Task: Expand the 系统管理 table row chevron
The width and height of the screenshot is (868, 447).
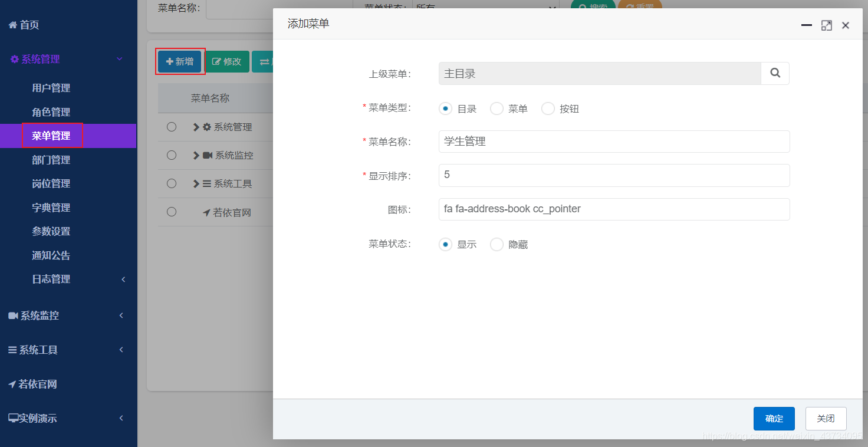Action: 196,127
